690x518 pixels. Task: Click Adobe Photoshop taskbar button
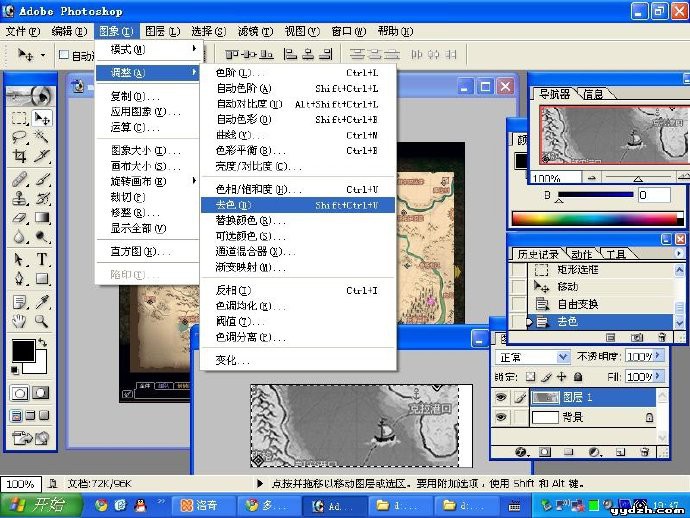(x=334, y=506)
